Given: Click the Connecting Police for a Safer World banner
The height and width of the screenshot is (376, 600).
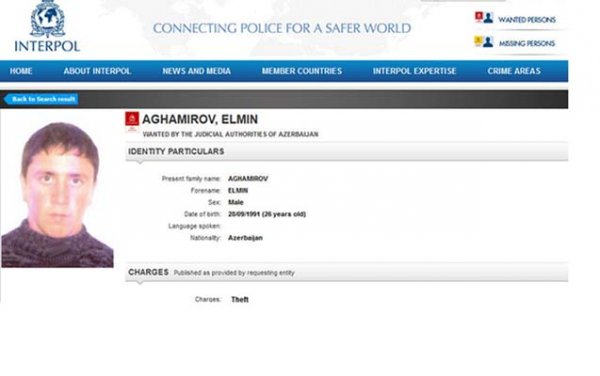Looking at the screenshot, I should 282,28.
